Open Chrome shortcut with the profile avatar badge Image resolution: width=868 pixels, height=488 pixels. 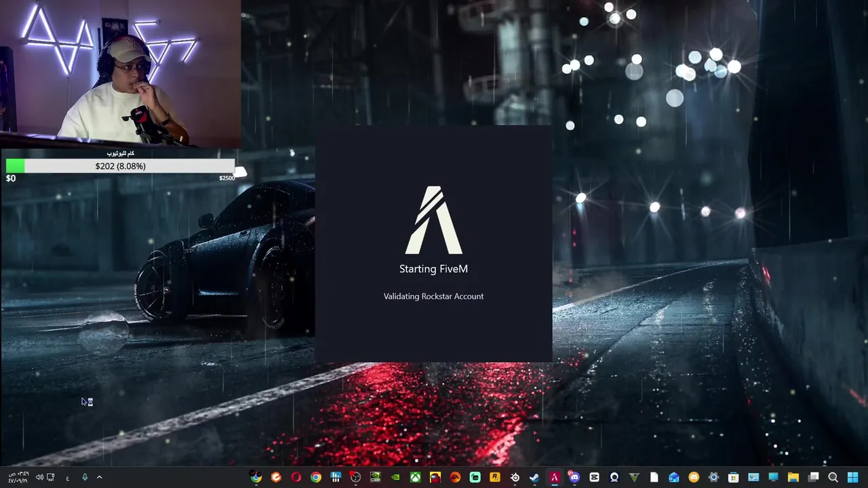pos(256,477)
